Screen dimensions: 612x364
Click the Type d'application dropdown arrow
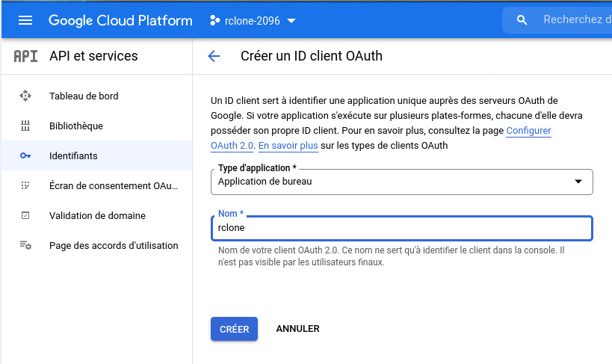click(x=578, y=181)
